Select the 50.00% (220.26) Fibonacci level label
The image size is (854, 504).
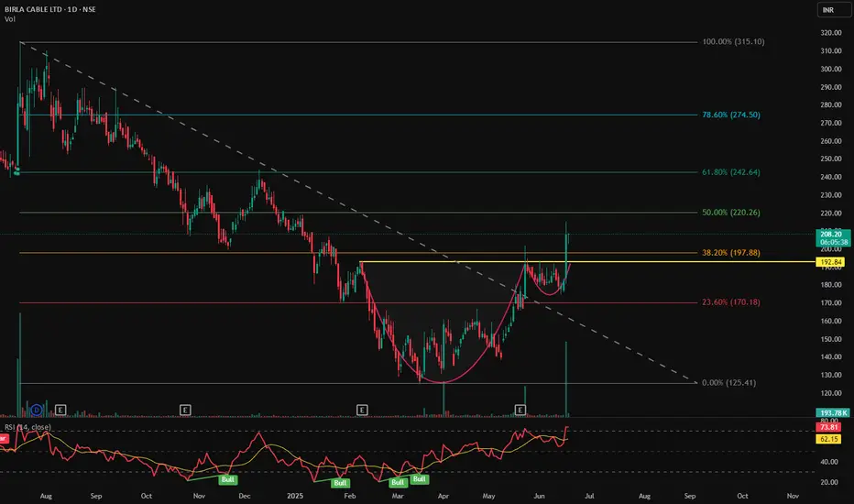coord(731,212)
